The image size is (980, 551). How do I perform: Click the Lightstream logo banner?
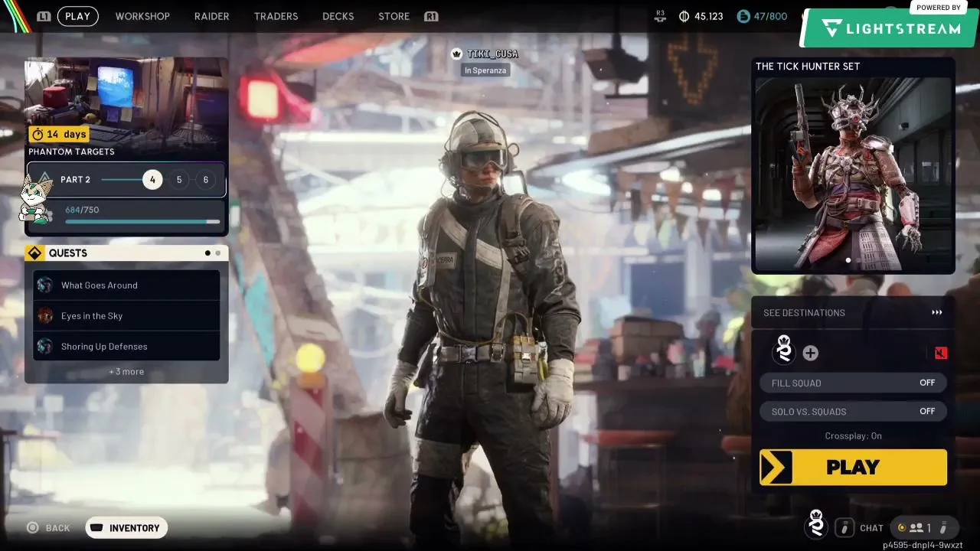[890, 28]
